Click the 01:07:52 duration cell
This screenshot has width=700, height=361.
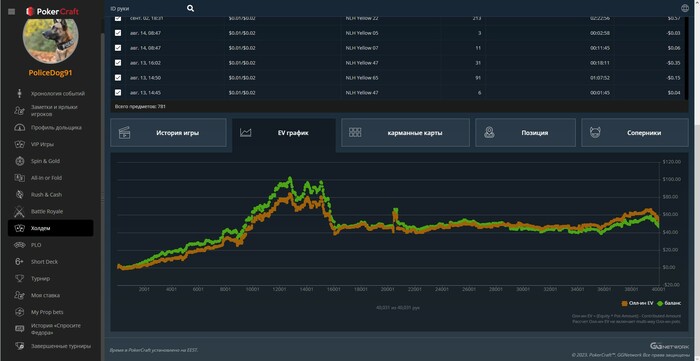click(600, 78)
